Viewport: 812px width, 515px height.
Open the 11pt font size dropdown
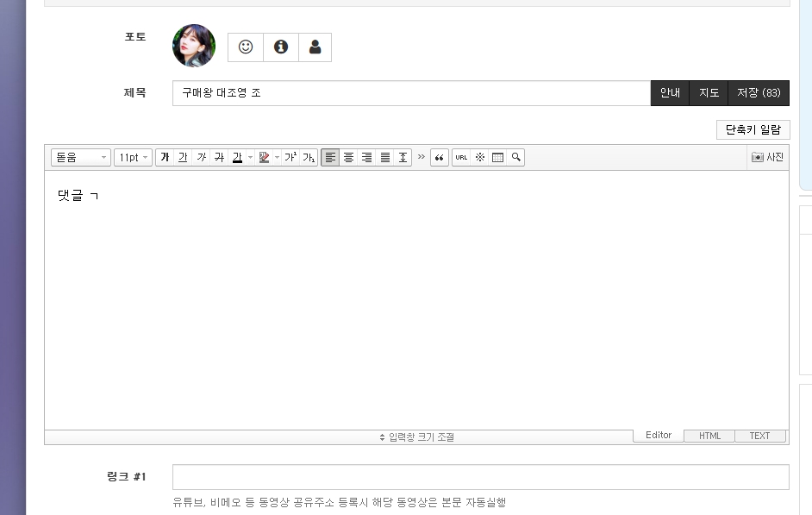click(133, 158)
